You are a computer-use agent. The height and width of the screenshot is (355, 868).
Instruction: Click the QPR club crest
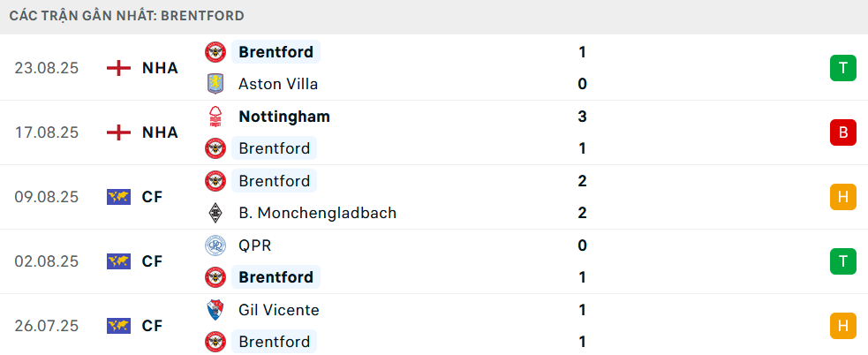(215, 245)
